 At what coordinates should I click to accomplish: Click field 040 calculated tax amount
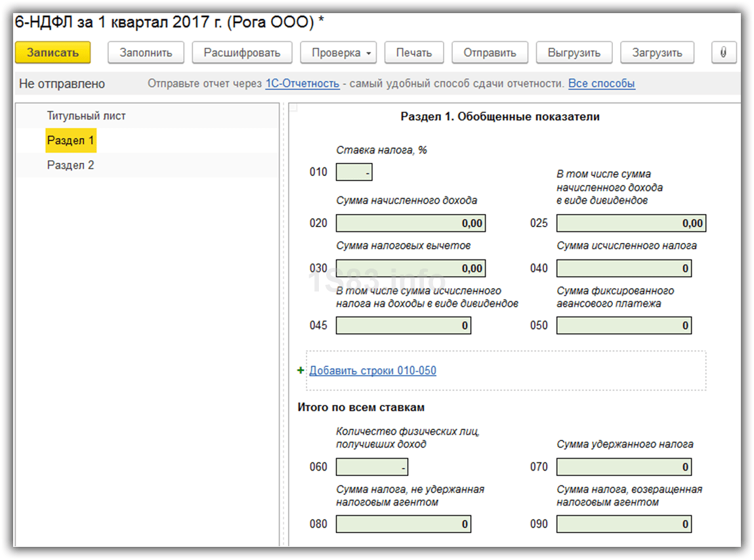pos(624,268)
